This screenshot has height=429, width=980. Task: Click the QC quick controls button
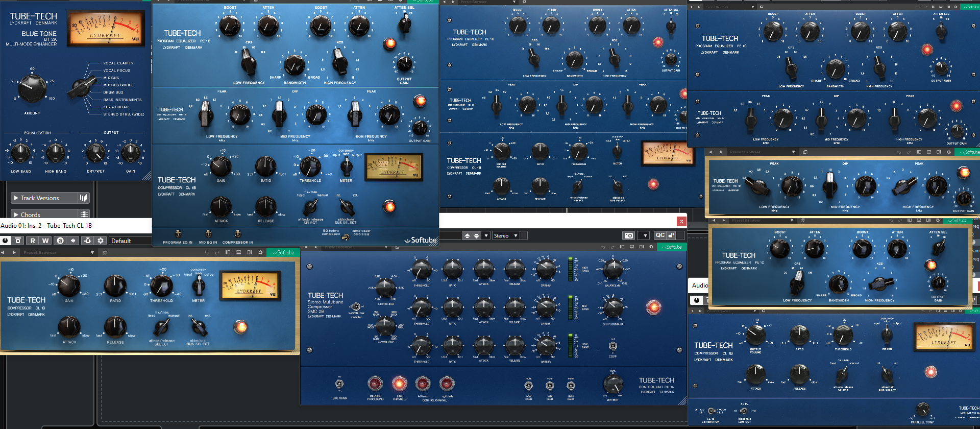[660, 235]
